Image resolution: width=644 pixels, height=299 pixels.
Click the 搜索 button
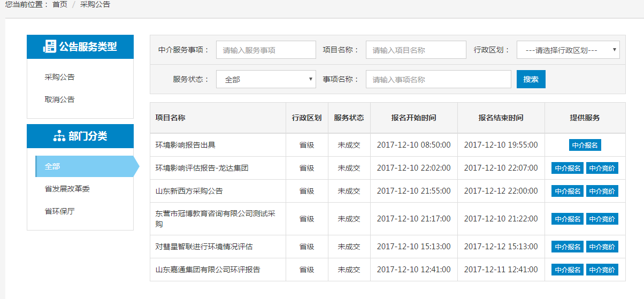point(531,79)
